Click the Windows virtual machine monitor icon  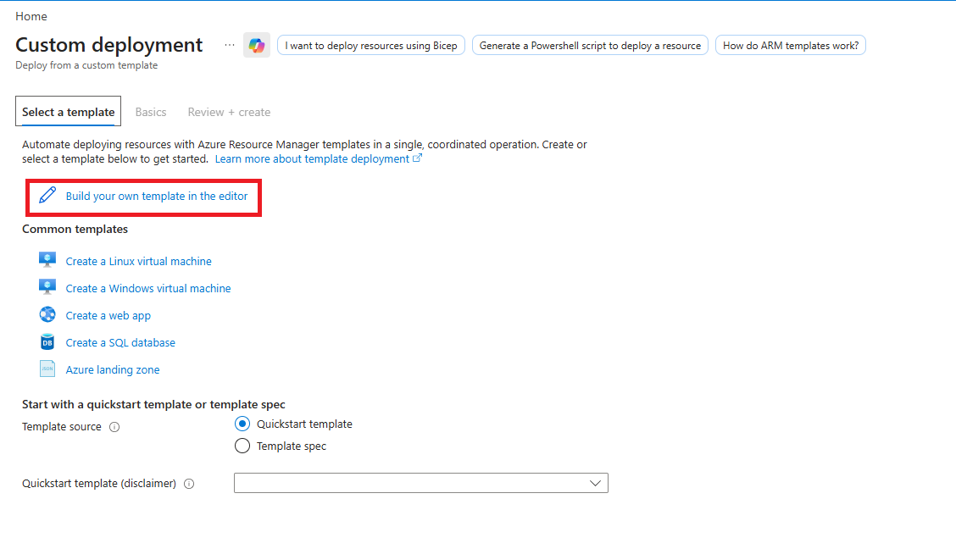tap(47, 287)
